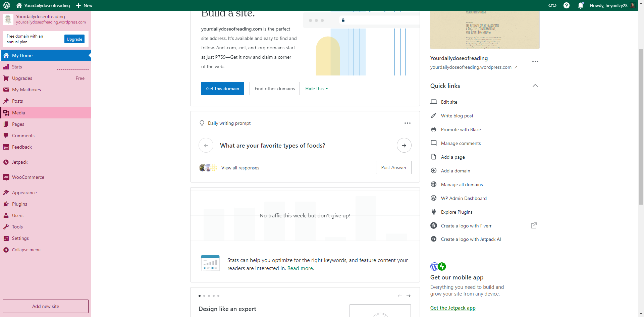Click the next writing prompt arrow
The height and width of the screenshot is (317, 644).
[404, 146]
